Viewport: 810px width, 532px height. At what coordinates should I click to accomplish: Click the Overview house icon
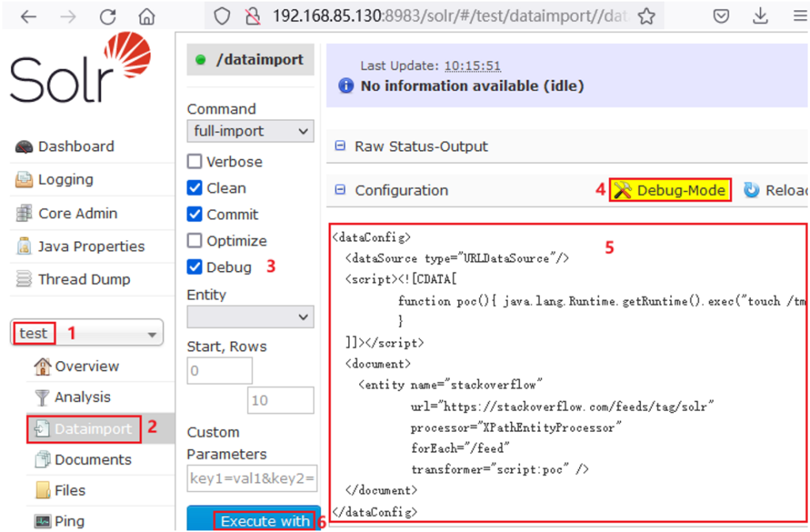[x=43, y=366]
